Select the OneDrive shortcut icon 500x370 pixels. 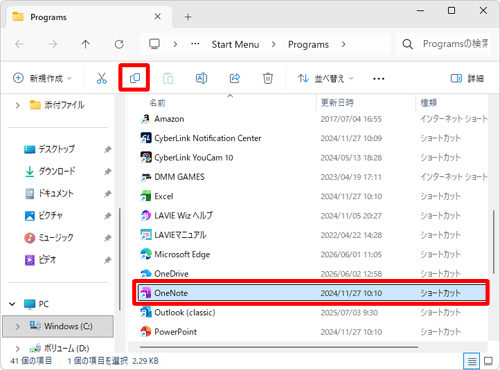pos(146,273)
